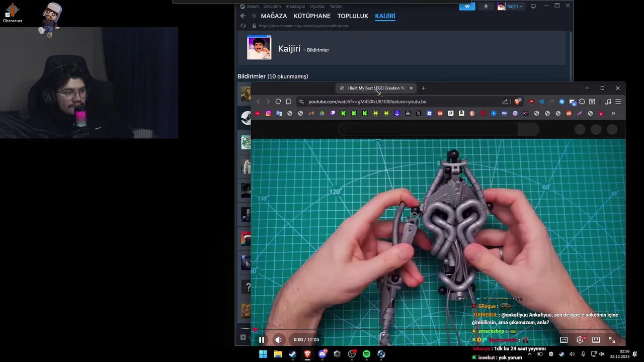Open the Gmail bookmark

(x=311, y=114)
